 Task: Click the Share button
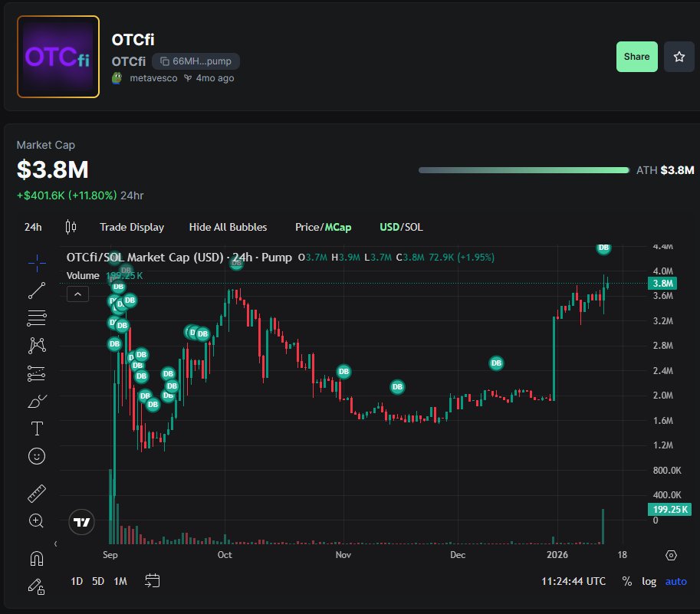point(636,57)
